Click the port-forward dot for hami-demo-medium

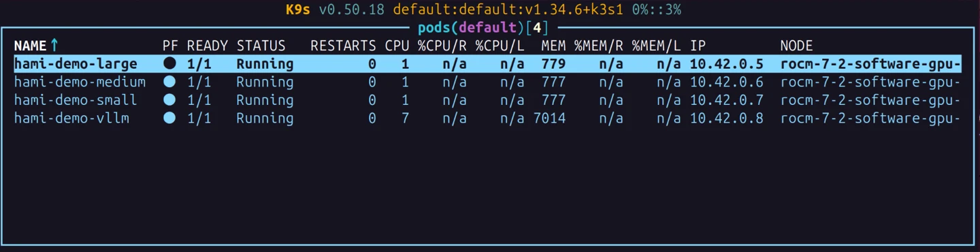point(169,82)
